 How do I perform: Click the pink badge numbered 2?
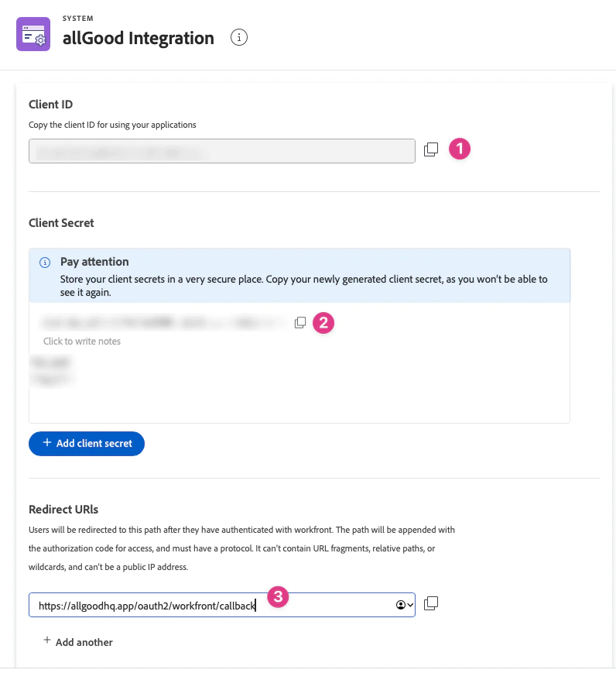tap(323, 323)
